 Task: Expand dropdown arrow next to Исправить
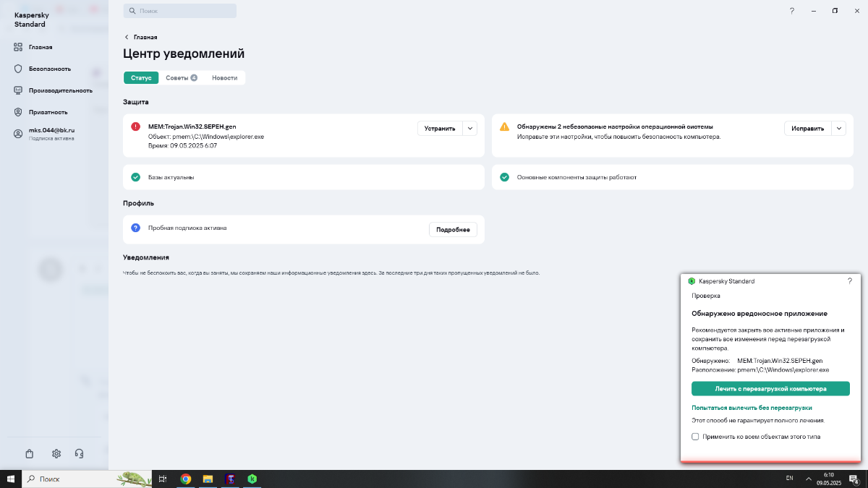838,128
